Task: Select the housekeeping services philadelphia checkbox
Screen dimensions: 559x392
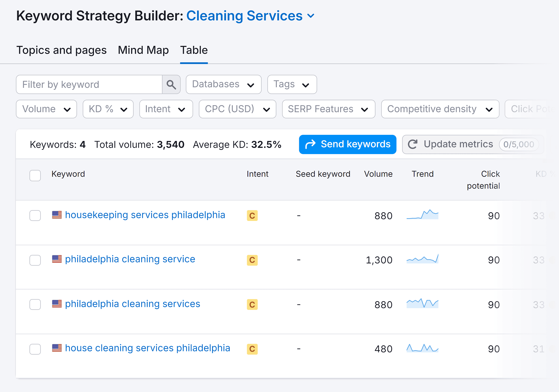Action: (x=35, y=215)
